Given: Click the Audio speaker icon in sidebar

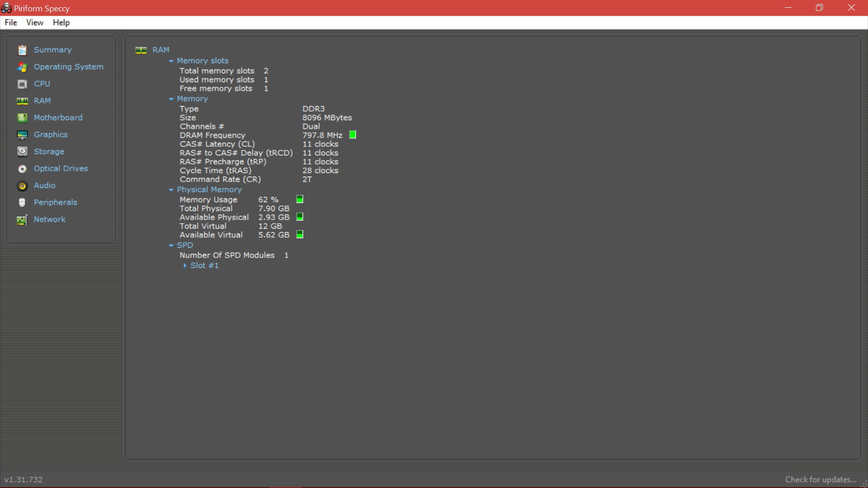Looking at the screenshot, I should click(22, 186).
